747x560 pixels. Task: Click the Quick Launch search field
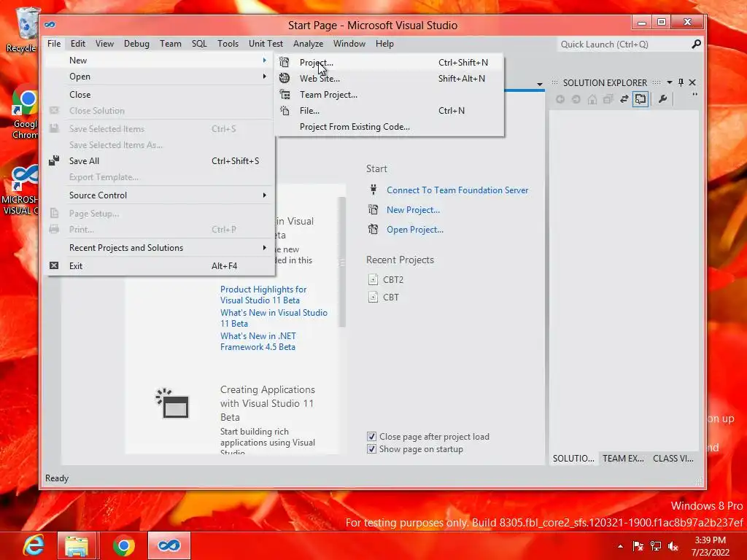click(x=624, y=44)
